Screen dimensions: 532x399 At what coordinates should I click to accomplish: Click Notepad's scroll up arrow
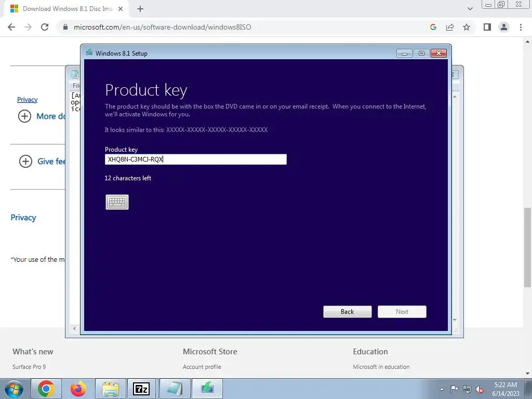tap(455, 97)
